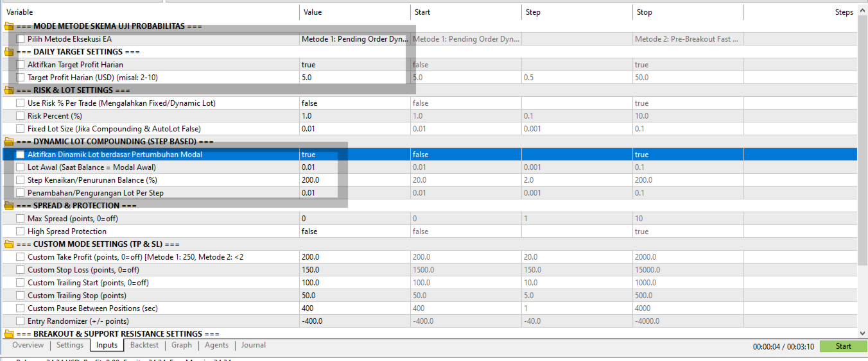Open the Overview tab
Image resolution: width=868 pixels, height=361 pixels.
[x=28, y=345]
